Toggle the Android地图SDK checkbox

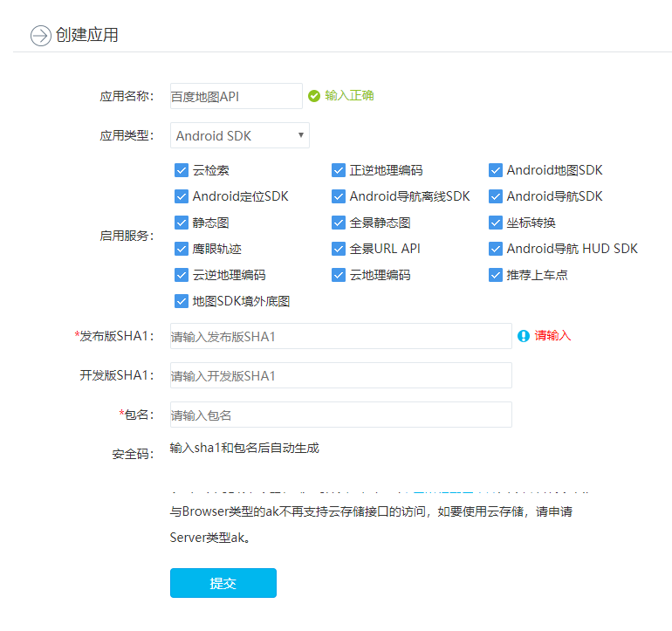coord(496,170)
